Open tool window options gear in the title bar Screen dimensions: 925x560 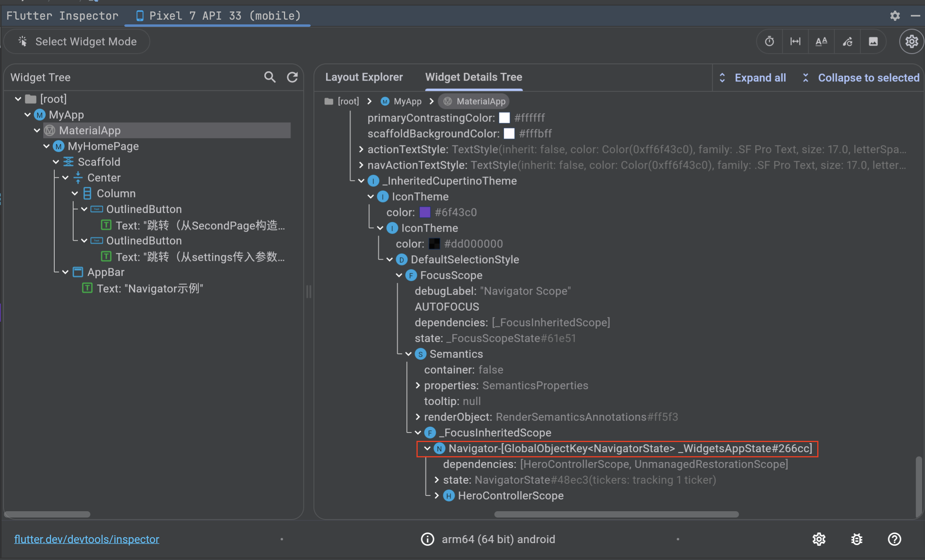coord(895,16)
